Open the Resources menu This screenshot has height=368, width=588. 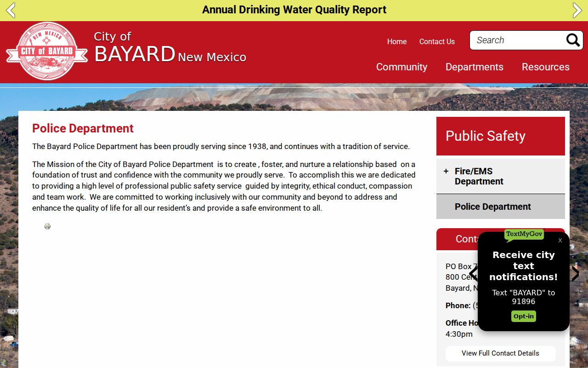click(x=546, y=67)
